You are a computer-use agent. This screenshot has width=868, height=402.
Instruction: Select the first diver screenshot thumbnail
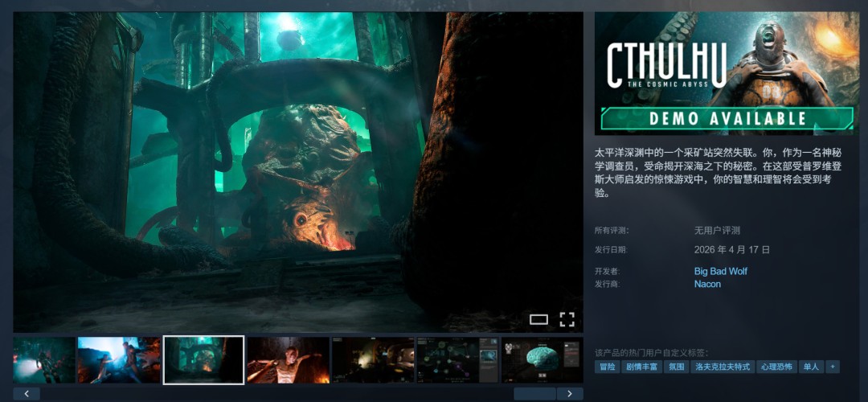(44, 359)
